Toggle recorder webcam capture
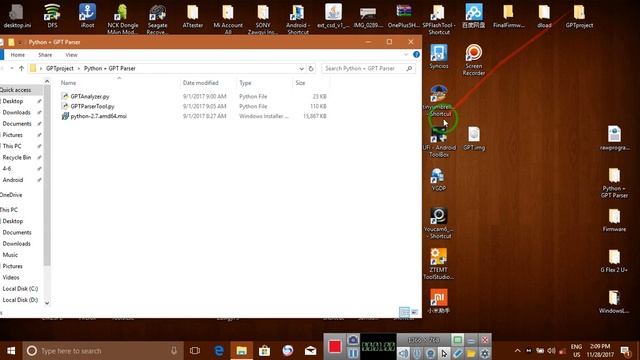640x360 pixels. tap(430, 353)
